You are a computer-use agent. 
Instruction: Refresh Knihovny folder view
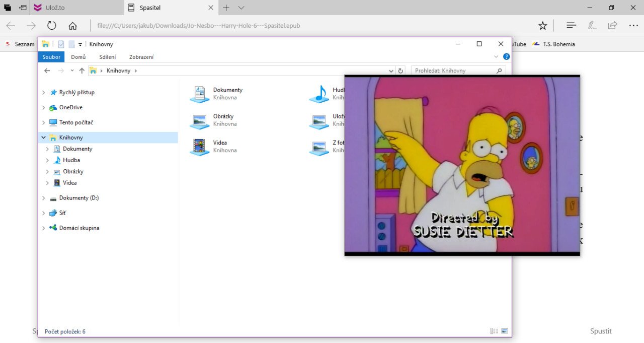(400, 71)
